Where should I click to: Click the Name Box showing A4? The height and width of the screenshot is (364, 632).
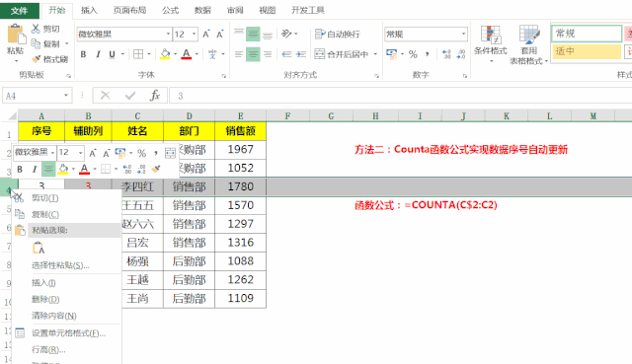click(x=38, y=96)
